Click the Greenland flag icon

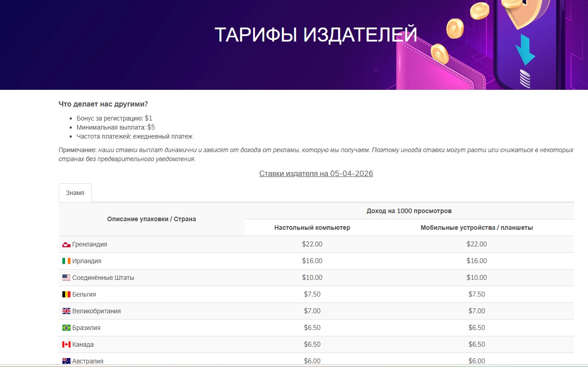pyautogui.click(x=66, y=244)
